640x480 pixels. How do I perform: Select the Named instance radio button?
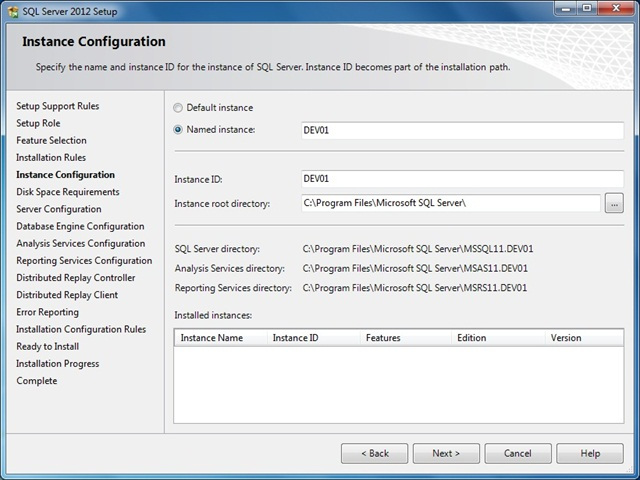(x=178, y=130)
